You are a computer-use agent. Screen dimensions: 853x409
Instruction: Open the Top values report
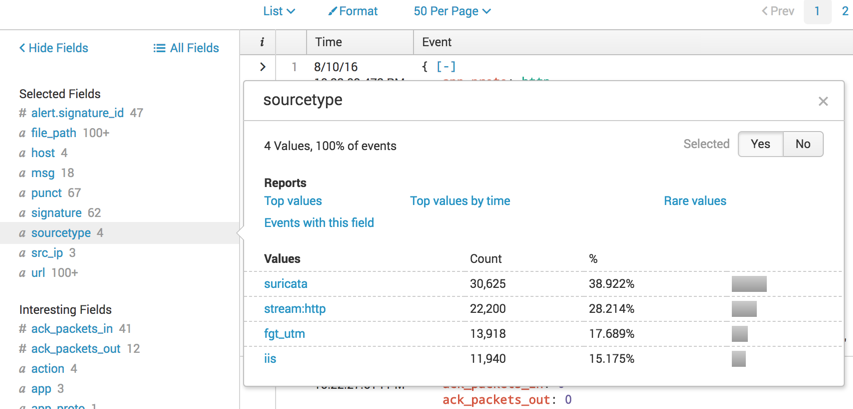[293, 201]
